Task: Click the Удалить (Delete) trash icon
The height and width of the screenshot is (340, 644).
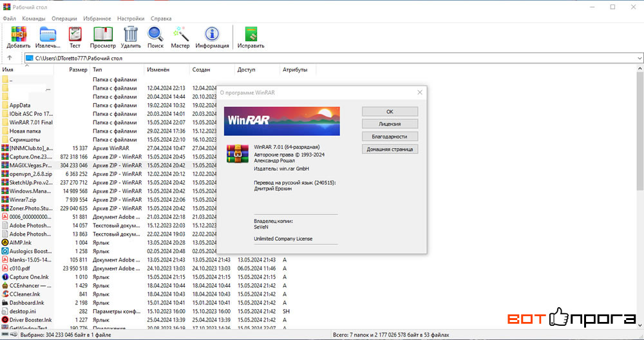Action: coord(131,35)
